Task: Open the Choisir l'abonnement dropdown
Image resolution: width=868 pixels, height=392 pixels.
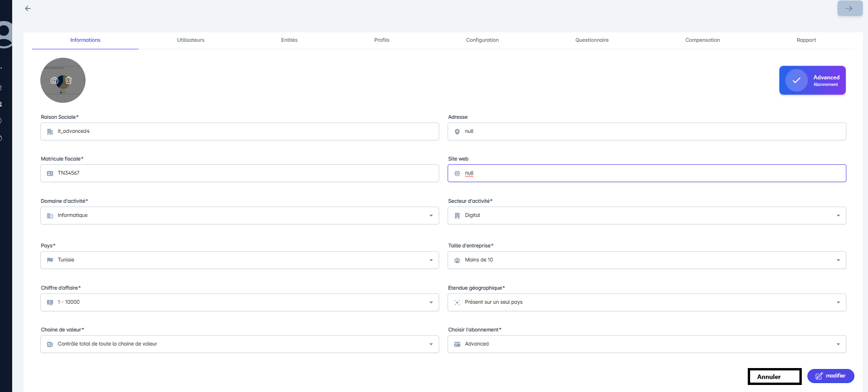Action: coord(838,344)
